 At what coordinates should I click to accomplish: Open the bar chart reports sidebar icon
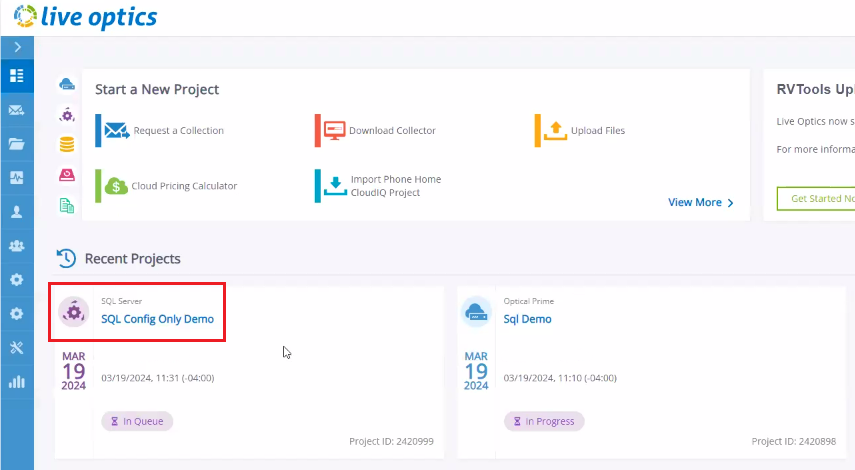(17, 382)
